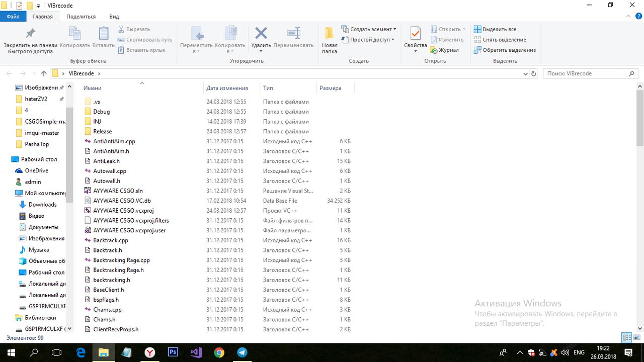Click Обратить выделение in ribbon
The width and height of the screenshot is (644, 362).
click(505, 50)
